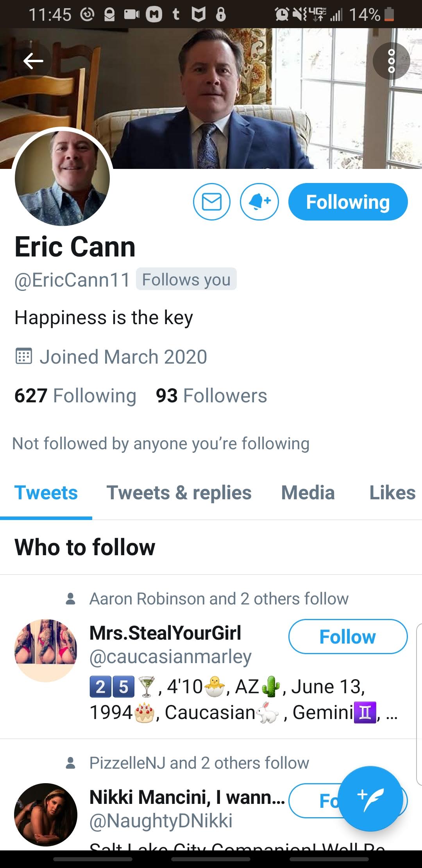The width and height of the screenshot is (422, 868).
Task: Open @caucasianmarley profile handle
Action: [170, 657]
